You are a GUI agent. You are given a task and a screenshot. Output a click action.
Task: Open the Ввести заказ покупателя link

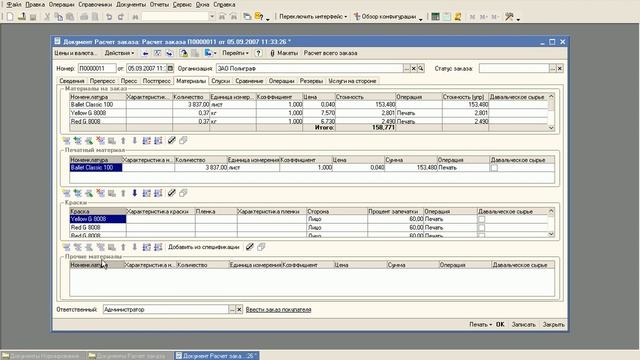[278, 309]
